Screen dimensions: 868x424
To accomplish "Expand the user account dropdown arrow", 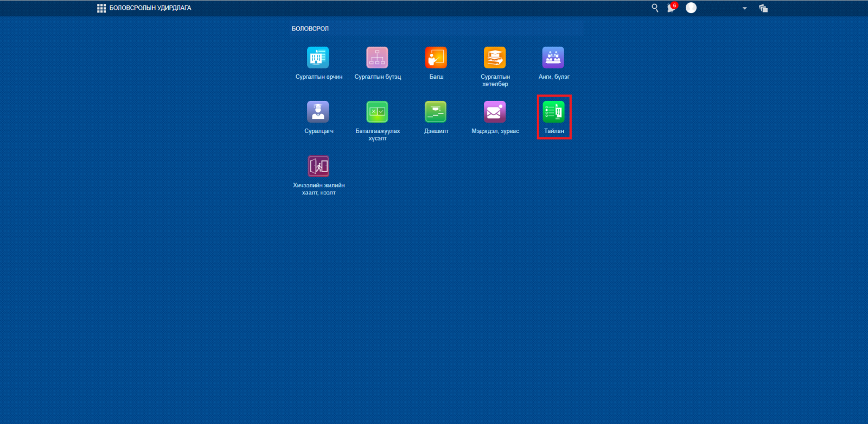I will (745, 8).
